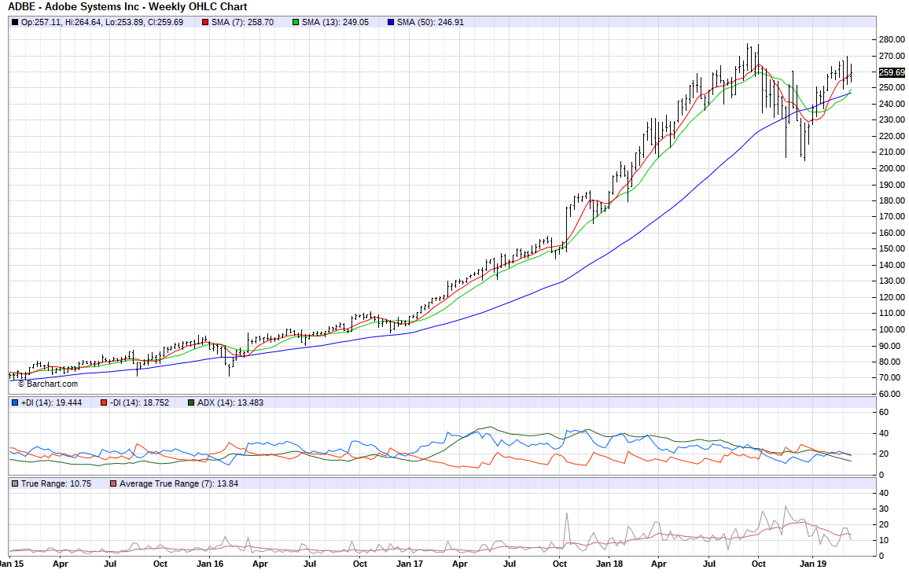Click 'Average True Range (7): 13.84' label
This screenshot has height=588, width=909.
point(179,483)
